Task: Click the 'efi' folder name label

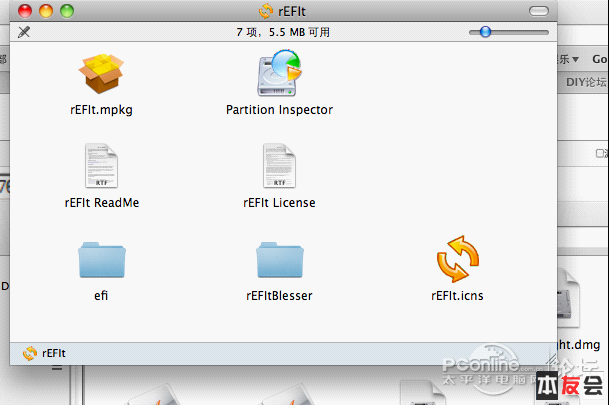Action: [x=101, y=295]
